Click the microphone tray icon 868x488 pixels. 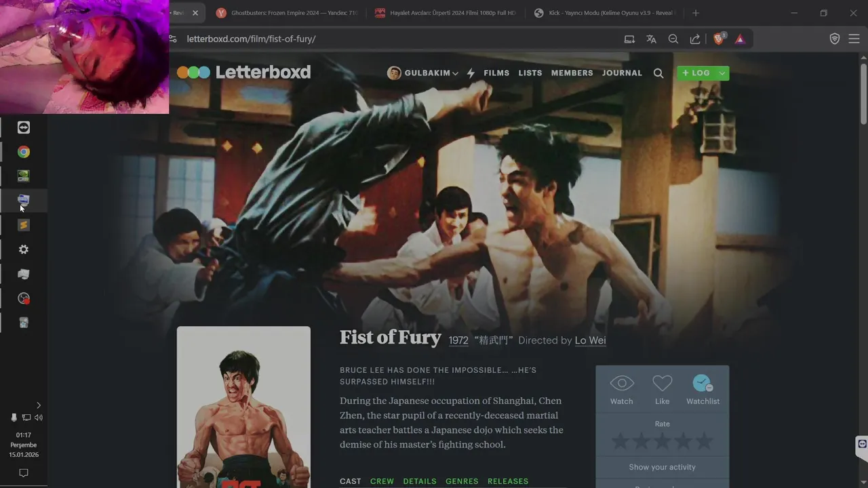pos(14,418)
